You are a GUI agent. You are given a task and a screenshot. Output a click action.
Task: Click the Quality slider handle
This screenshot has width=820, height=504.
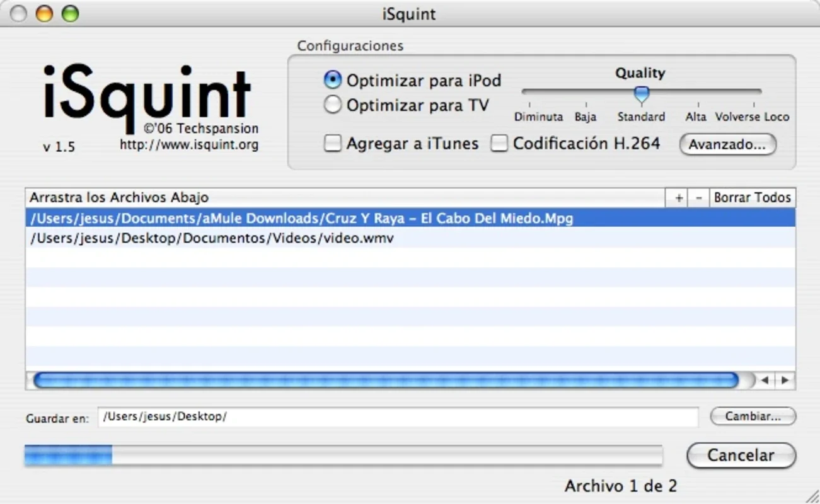641,94
